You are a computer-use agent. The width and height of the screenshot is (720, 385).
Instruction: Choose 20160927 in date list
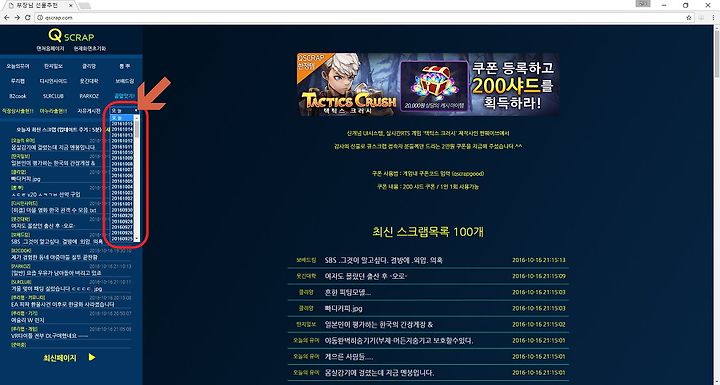pos(122,227)
